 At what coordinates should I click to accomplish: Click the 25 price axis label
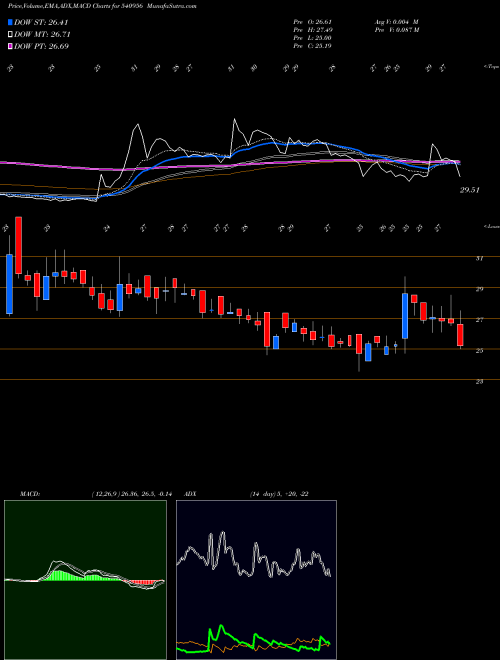pyautogui.click(x=479, y=351)
